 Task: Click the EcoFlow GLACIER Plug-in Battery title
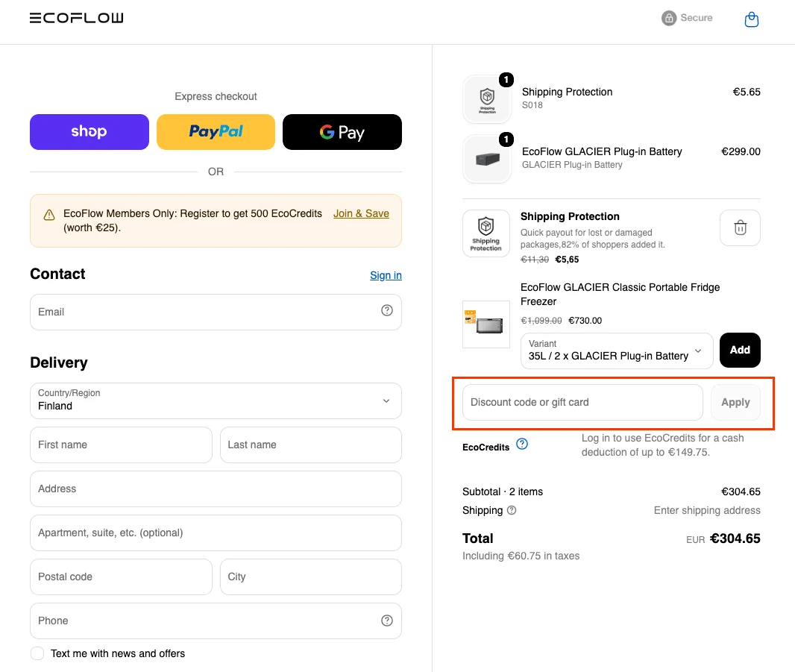pos(602,151)
